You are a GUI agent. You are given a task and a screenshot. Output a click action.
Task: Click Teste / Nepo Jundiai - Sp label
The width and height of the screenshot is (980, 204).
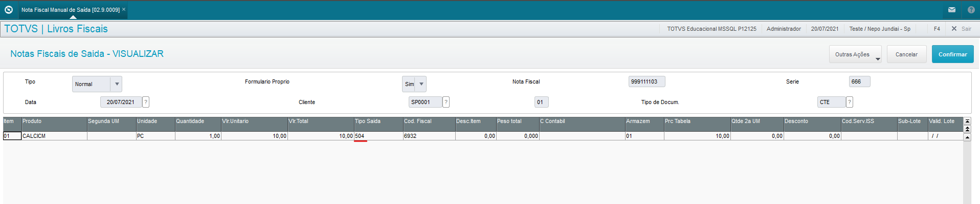880,29
